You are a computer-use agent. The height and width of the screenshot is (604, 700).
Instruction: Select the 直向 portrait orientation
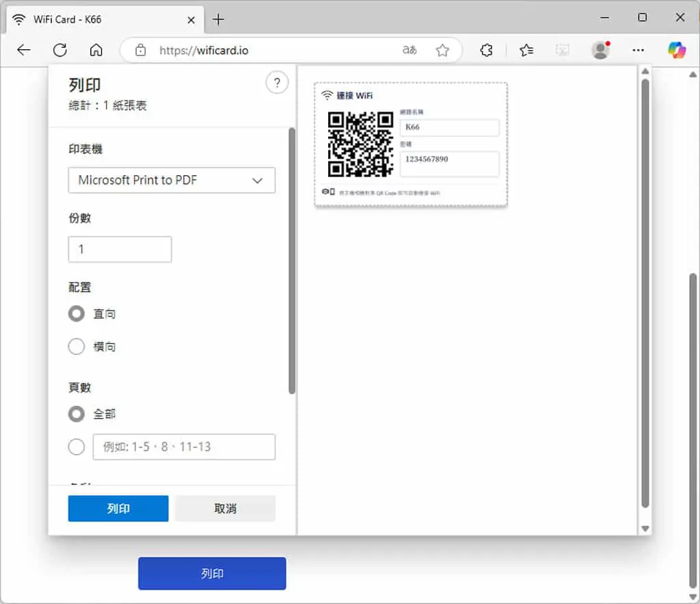pos(77,313)
